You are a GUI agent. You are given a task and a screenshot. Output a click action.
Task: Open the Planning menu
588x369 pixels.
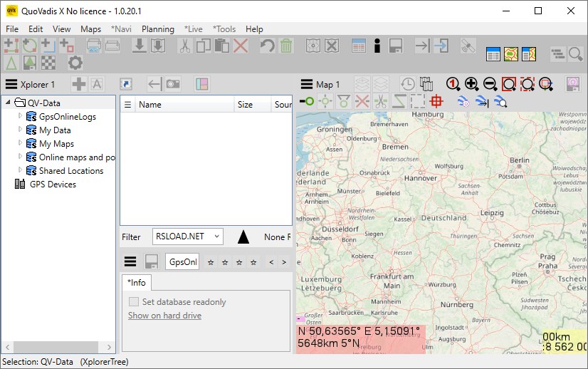tap(157, 29)
